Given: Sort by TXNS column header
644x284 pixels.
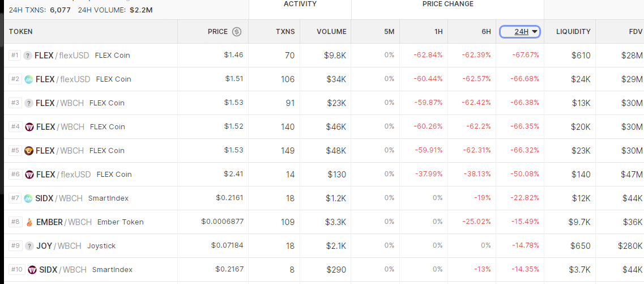Looking at the screenshot, I should point(285,32).
